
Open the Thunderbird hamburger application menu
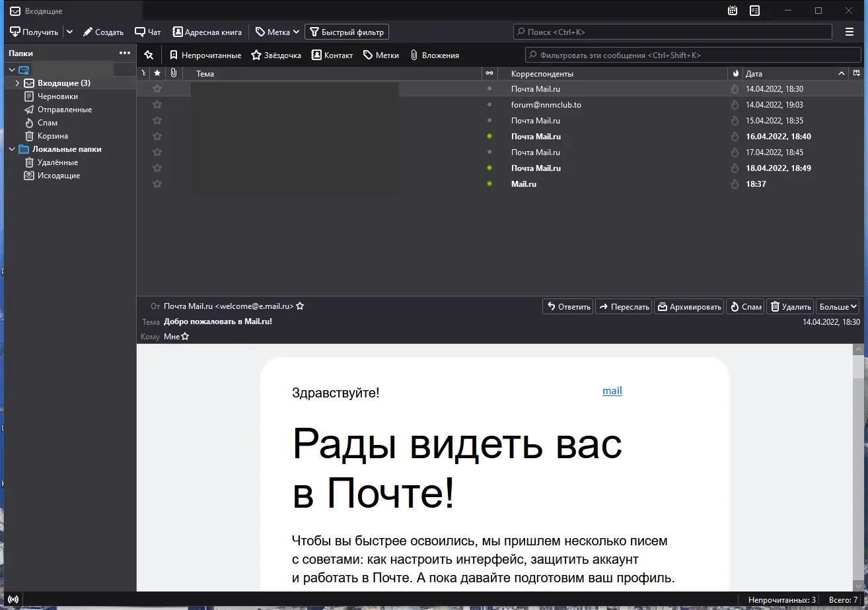click(850, 32)
